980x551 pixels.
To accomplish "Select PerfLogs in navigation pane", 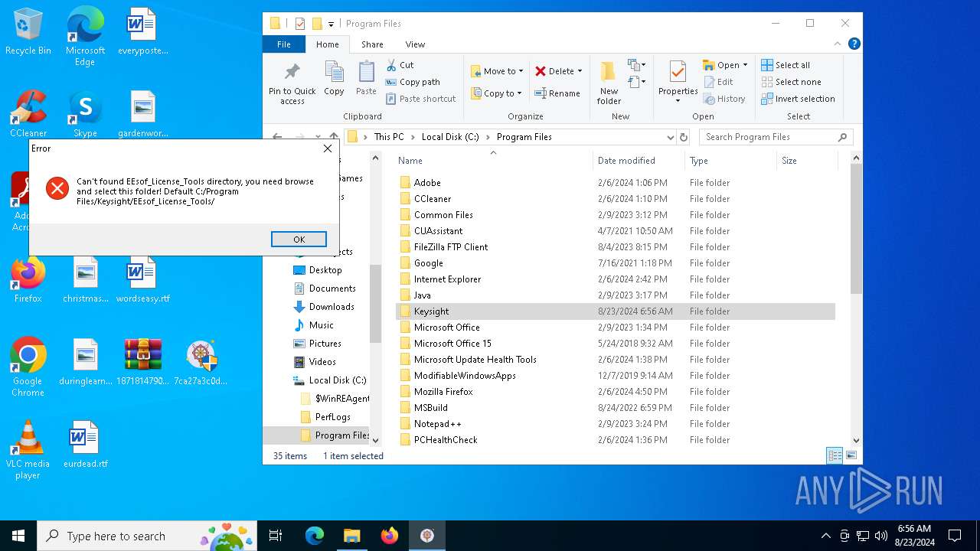I will click(326, 417).
